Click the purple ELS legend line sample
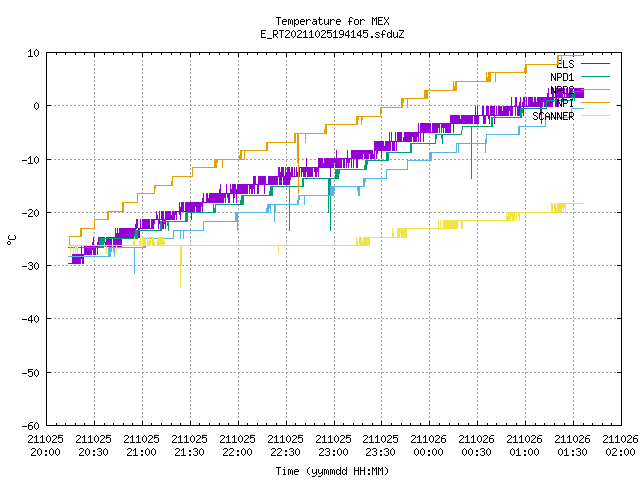The height and width of the screenshot is (480, 640). 595,64
